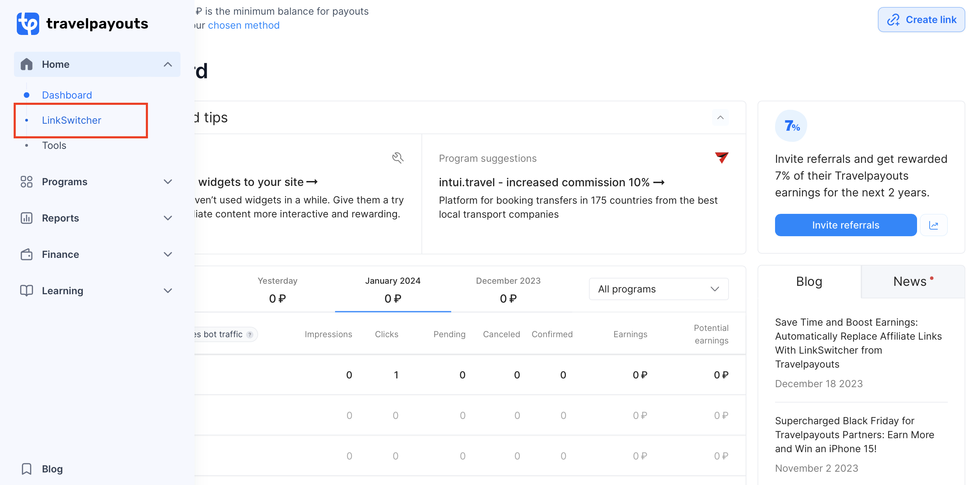Image resolution: width=980 pixels, height=485 pixels.
Task: Click the Travelpayouts logo icon
Action: tap(28, 23)
